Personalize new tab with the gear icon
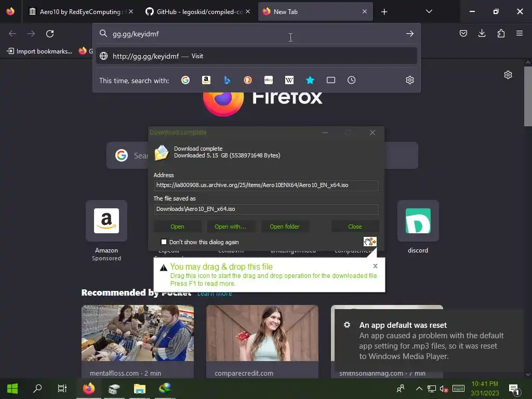Screen dimensions: 532x399 508,75
